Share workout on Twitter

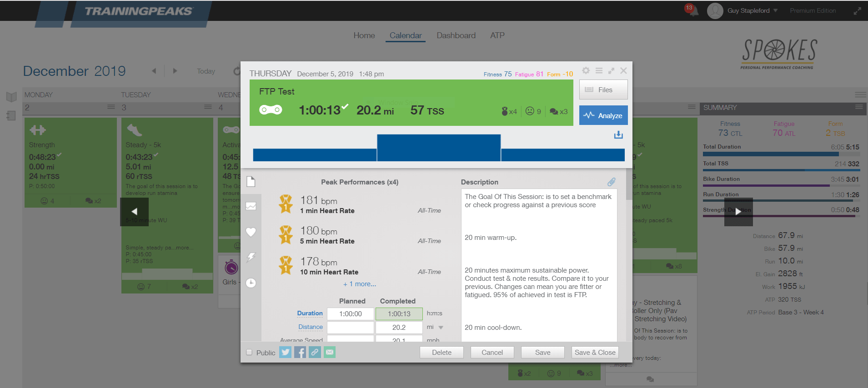pyautogui.click(x=285, y=352)
